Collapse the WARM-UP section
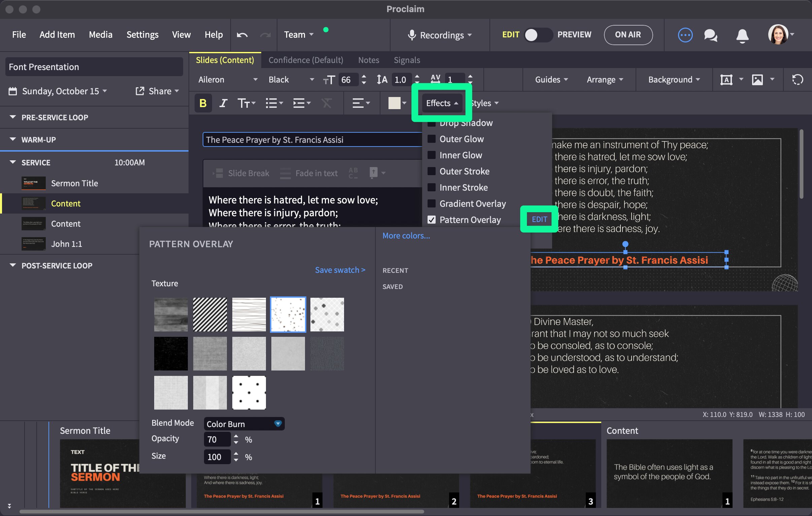812x516 pixels. (x=13, y=139)
